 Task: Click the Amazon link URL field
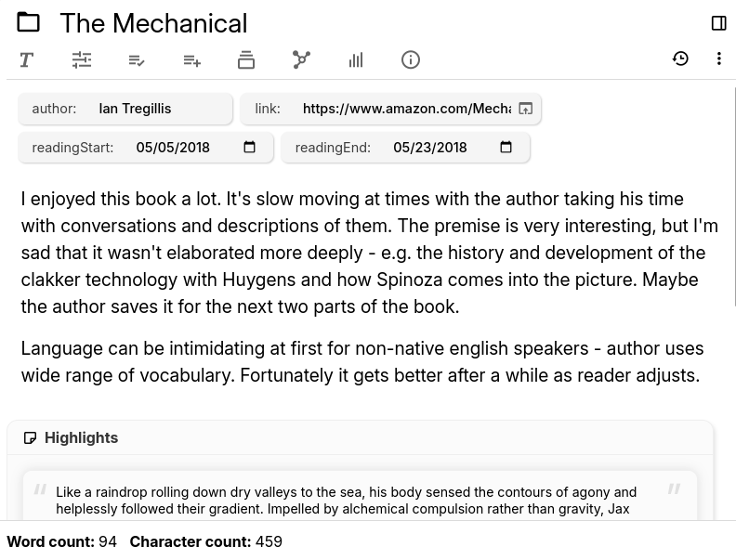[x=406, y=109]
